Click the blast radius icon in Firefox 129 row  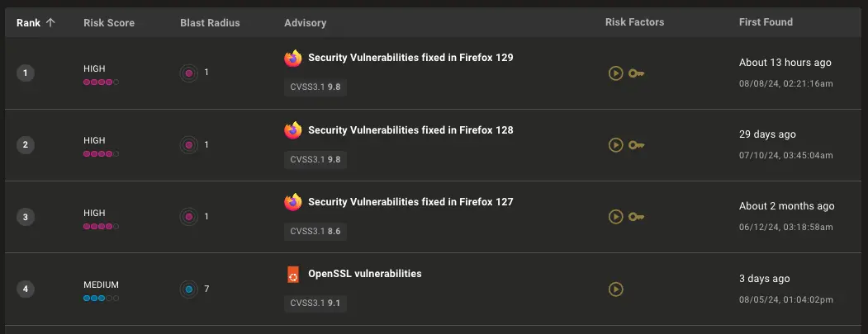point(189,73)
